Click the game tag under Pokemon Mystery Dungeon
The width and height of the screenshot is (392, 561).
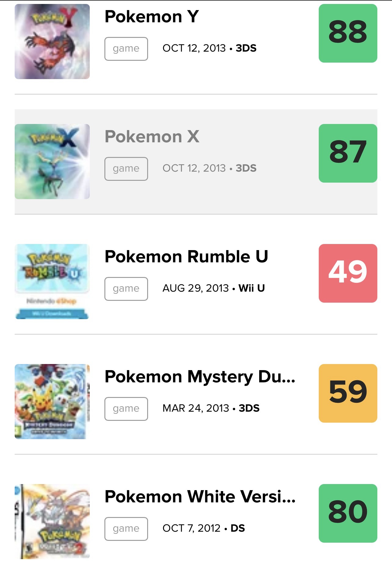tap(126, 409)
